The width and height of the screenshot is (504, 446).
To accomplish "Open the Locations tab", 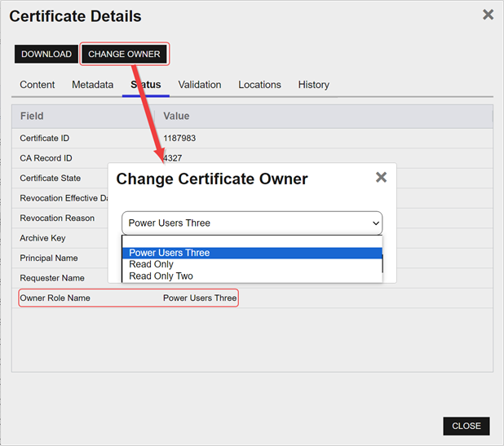I will (x=259, y=85).
